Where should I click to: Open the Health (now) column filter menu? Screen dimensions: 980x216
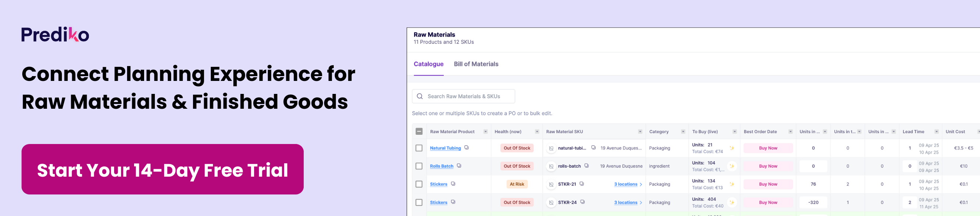click(537, 131)
